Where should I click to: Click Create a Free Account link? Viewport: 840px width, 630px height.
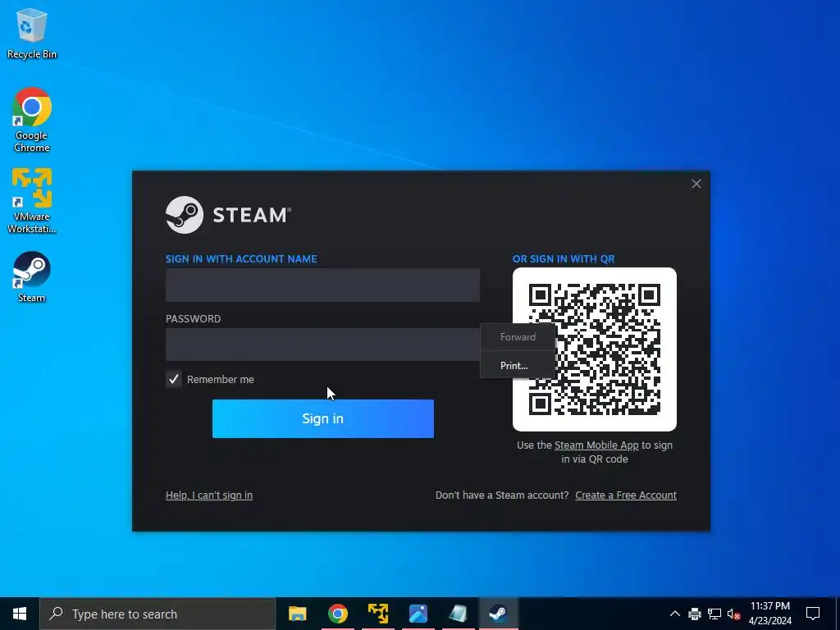pyautogui.click(x=626, y=495)
